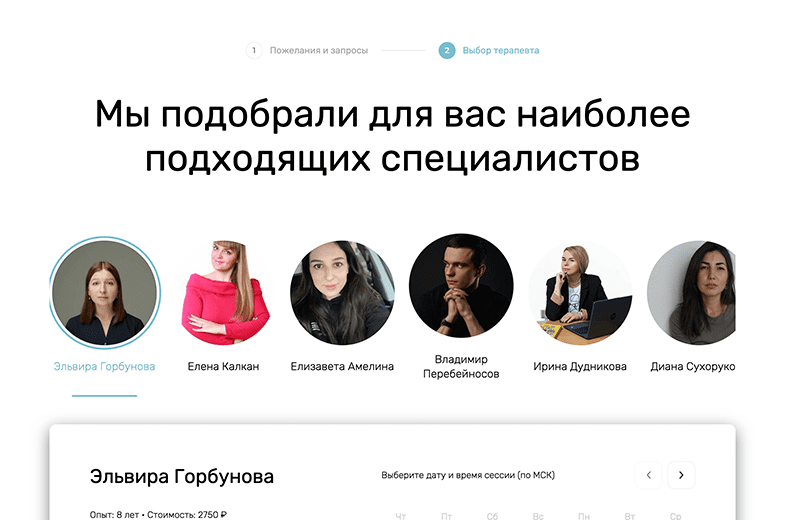Click the Эльвира Горбунова card heading
800x520 pixels.
(x=182, y=476)
